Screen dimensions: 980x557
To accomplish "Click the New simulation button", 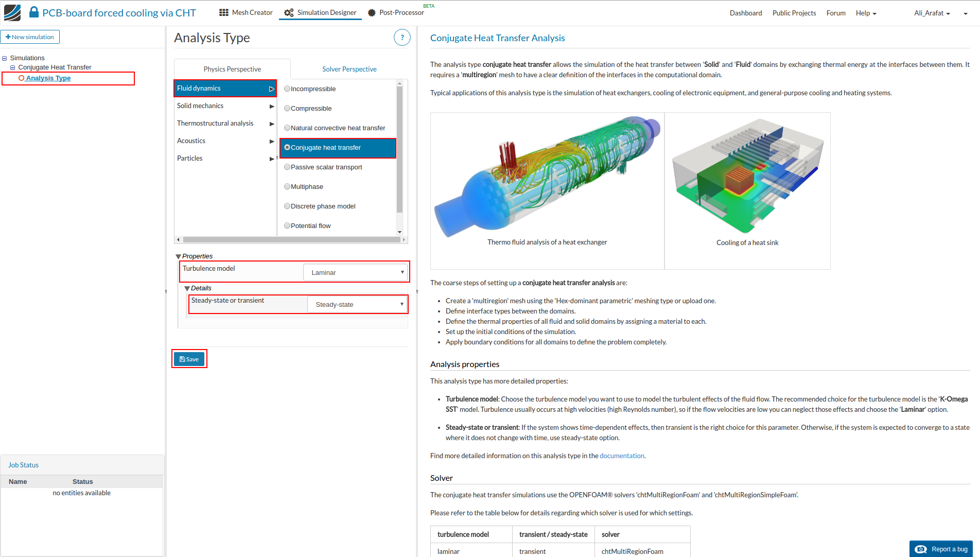I will coord(30,37).
